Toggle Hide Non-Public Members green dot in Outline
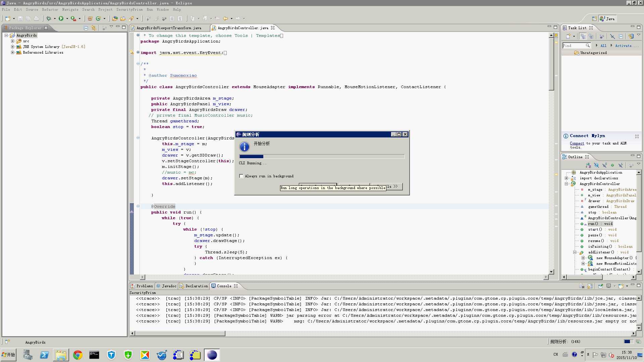 [x=612, y=165]
